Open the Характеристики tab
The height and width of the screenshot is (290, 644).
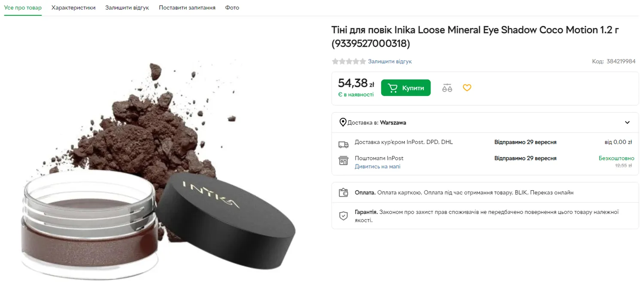[x=73, y=8]
